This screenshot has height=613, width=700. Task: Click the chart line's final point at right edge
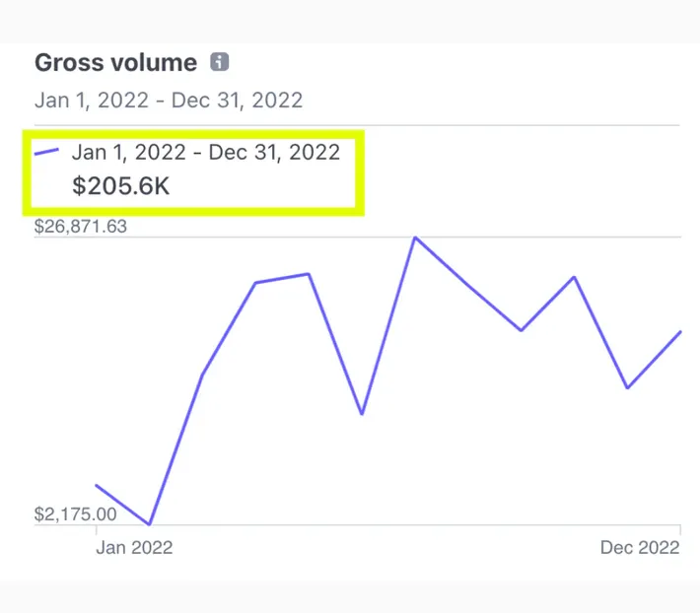pyautogui.click(x=680, y=332)
